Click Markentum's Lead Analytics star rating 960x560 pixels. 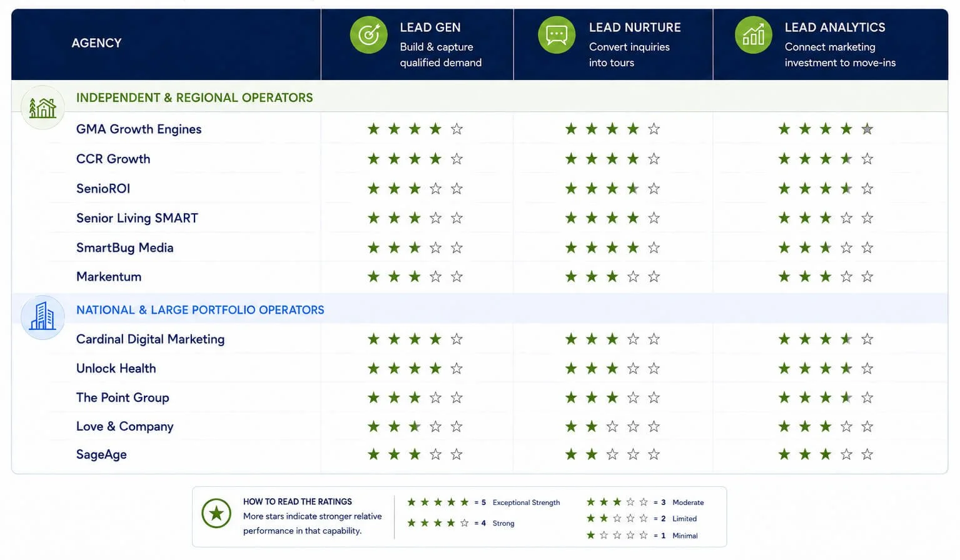(826, 276)
